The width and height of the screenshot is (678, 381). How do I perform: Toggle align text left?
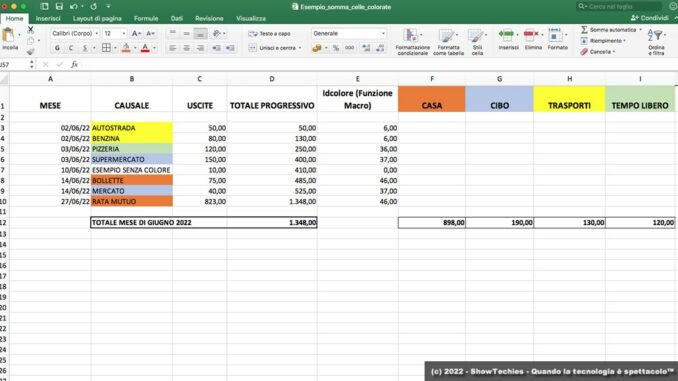(173, 48)
